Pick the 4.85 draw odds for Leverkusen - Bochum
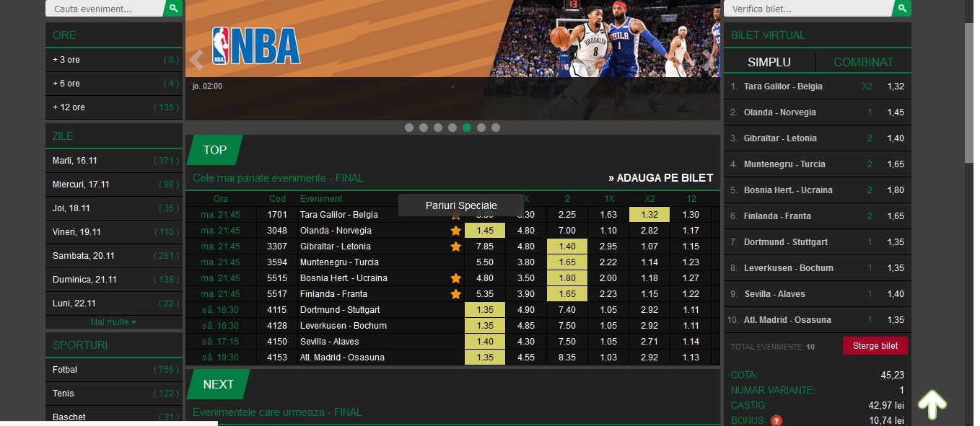The width and height of the screenshot is (980, 426). coord(526,326)
